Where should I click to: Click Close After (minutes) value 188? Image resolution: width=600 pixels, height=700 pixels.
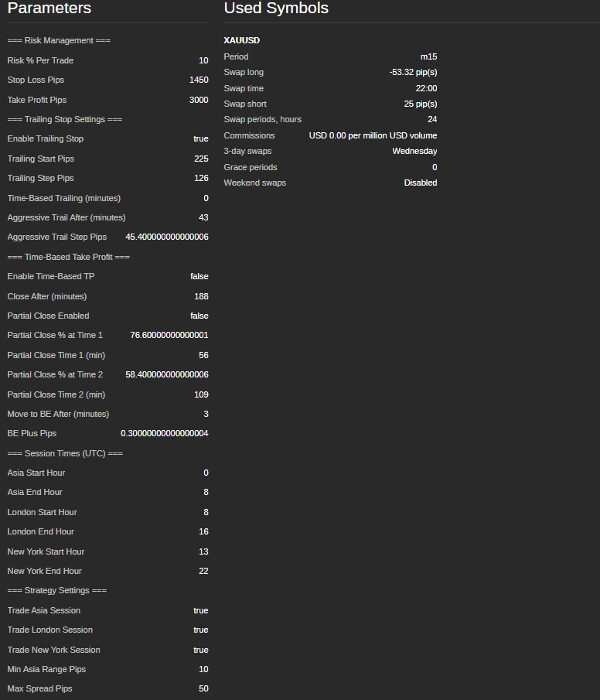click(201, 296)
